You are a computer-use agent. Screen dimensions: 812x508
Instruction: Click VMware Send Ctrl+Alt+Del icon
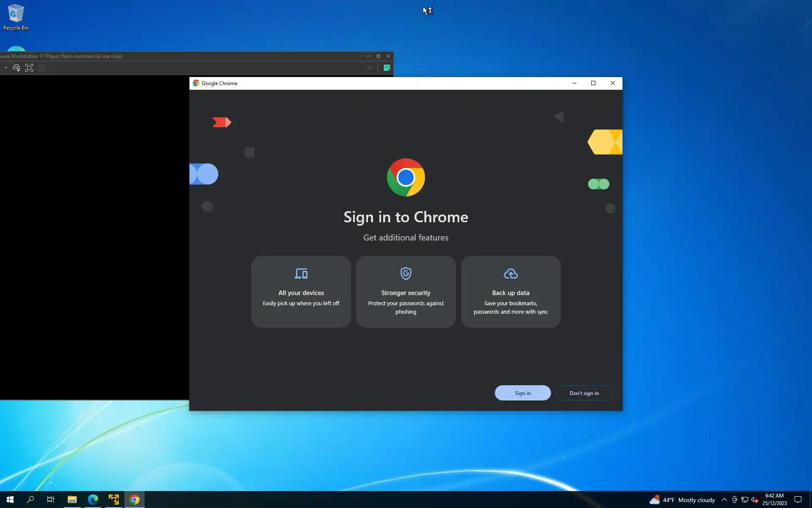tap(16, 68)
